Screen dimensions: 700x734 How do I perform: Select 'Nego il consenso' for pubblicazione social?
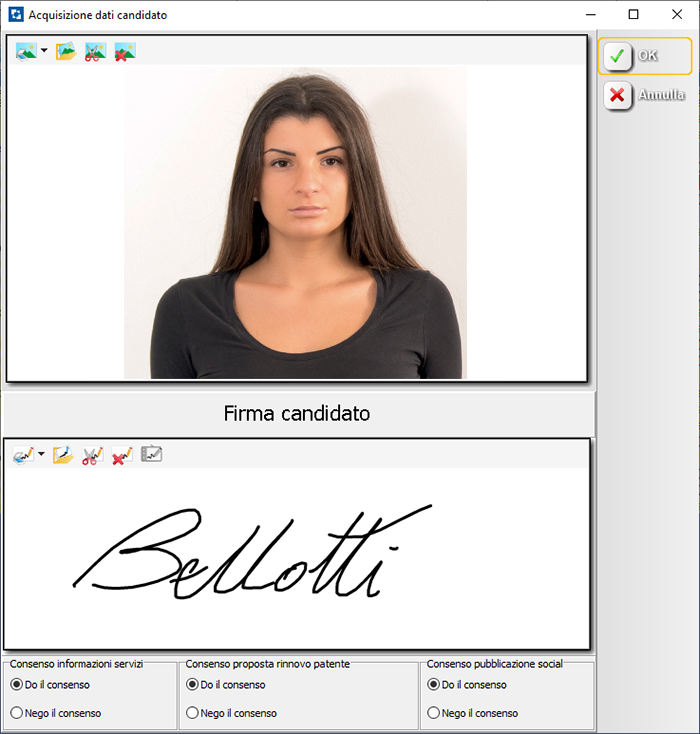tap(433, 713)
